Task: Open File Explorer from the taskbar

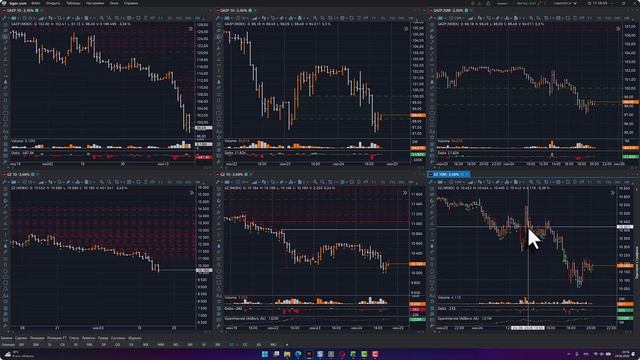Action: [287, 354]
